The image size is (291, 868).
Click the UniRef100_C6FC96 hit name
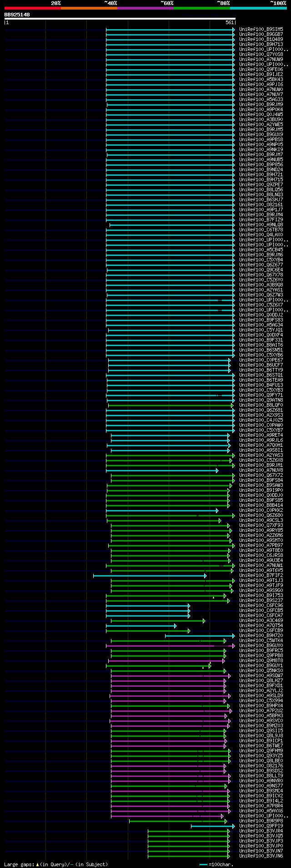(261, 605)
